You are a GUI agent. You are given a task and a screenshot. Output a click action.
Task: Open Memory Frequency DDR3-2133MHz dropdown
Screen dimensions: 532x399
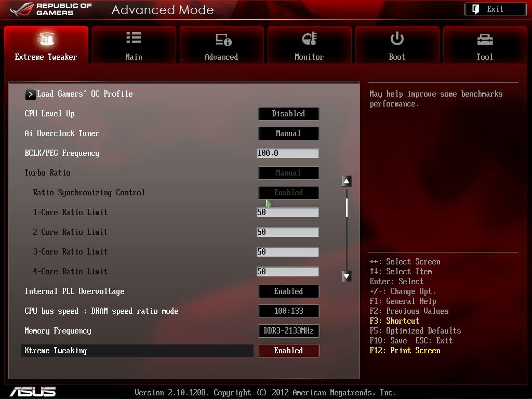click(288, 331)
